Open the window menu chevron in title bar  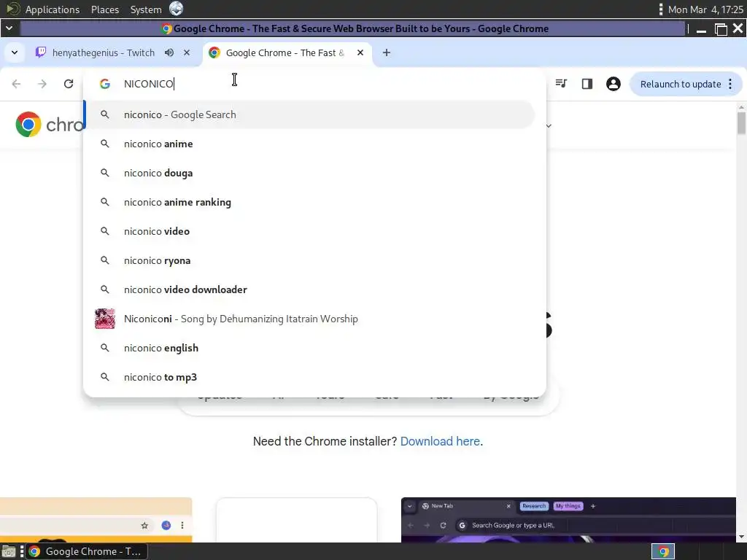pos(9,28)
